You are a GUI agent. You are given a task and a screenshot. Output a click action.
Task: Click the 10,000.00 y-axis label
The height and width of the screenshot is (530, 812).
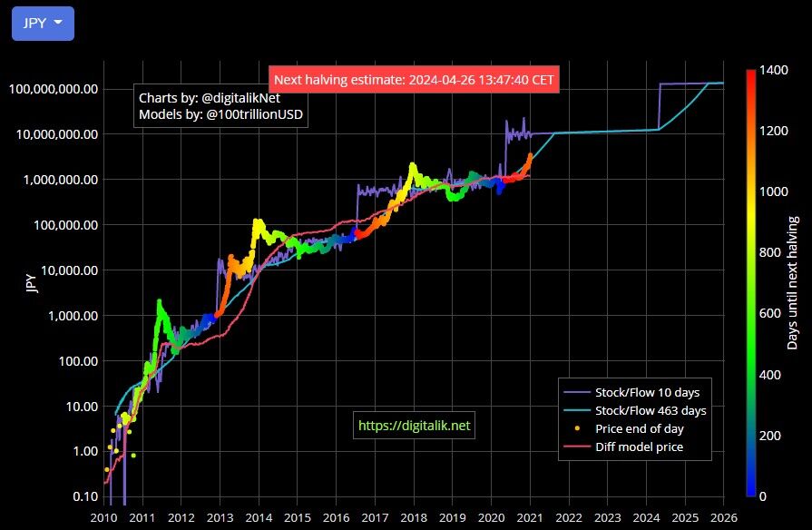[x=69, y=270]
